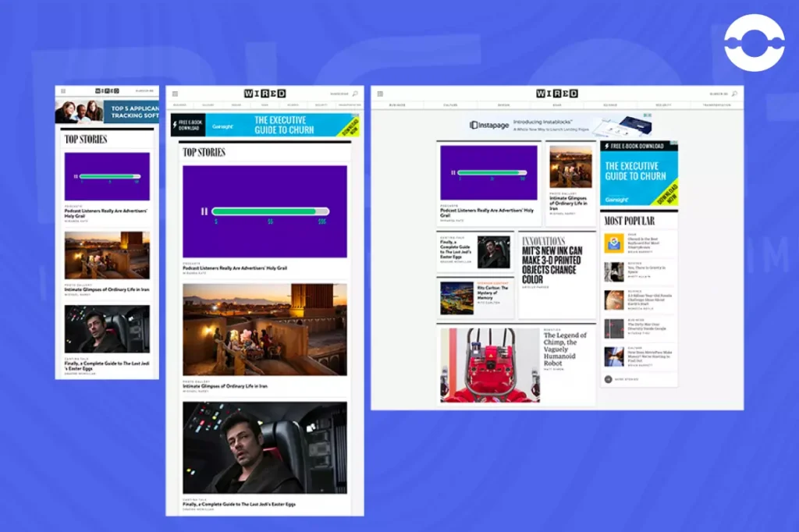This screenshot has width=799, height=532.
Task: Open Security section in tablet nav
Action: pyautogui.click(x=321, y=105)
